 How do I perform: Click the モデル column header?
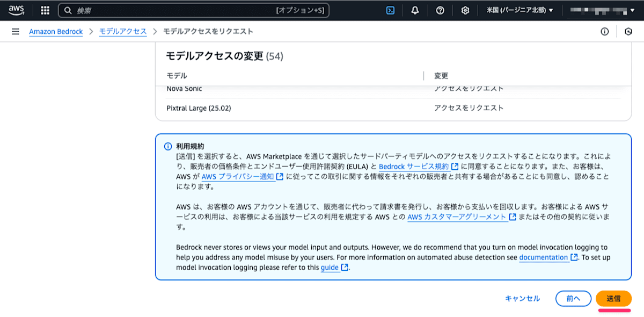coord(177,76)
